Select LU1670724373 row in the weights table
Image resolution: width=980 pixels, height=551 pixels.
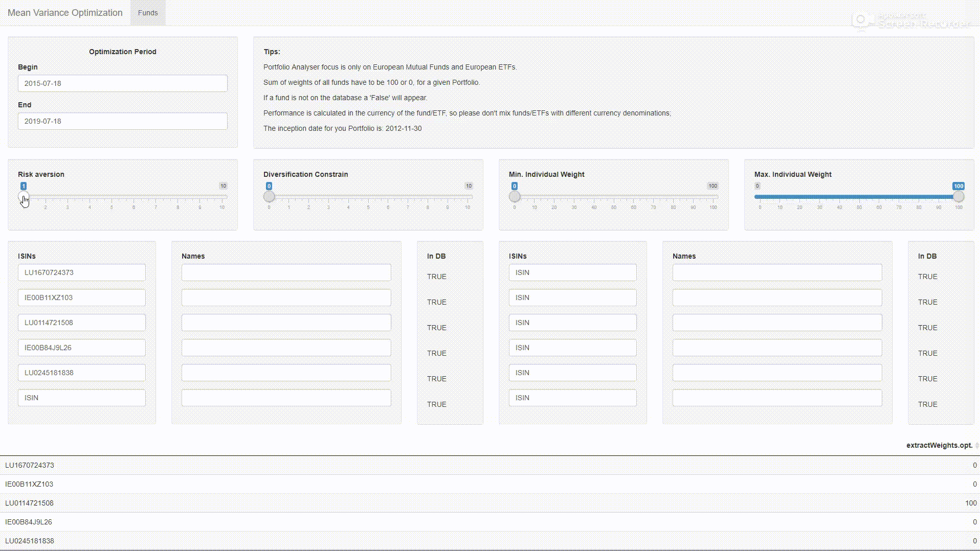coord(490,465)
